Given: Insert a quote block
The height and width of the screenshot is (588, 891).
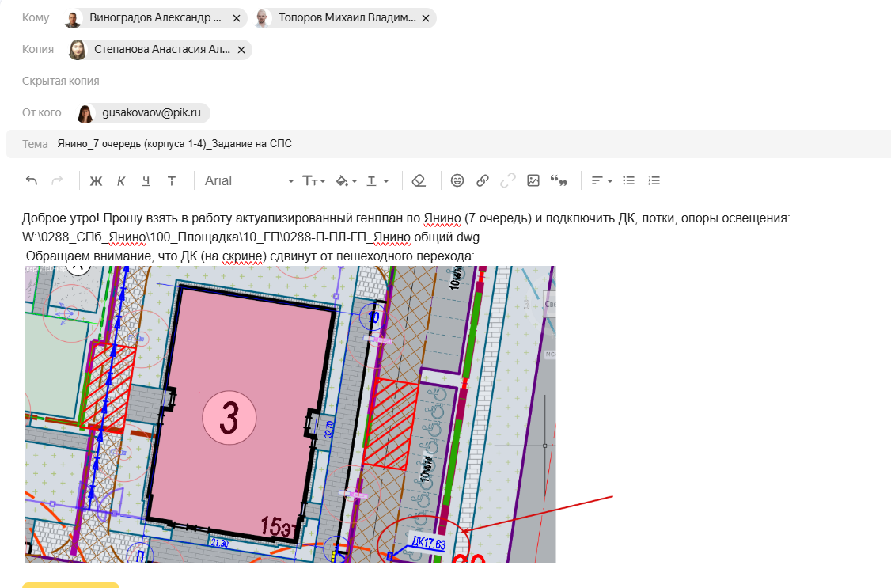Looking at the screenshot, I should (x=559, y=180).
